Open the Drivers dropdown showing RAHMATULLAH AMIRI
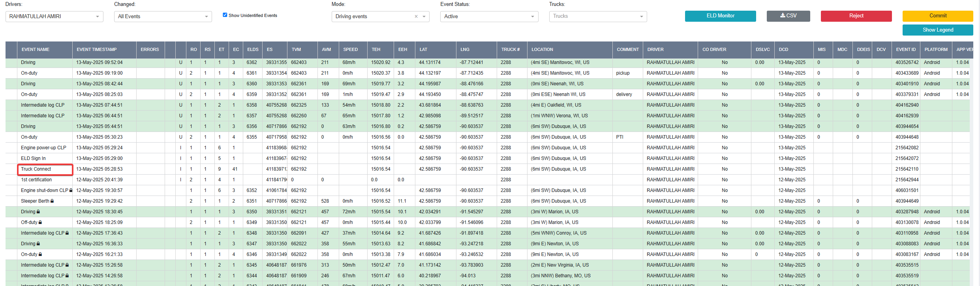This screenshot has height=286, width=980. [54, 17]
